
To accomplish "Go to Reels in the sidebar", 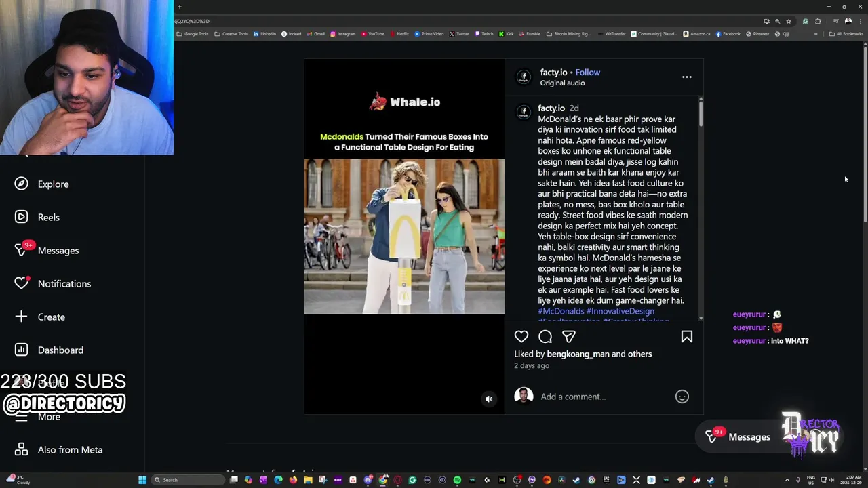I will (37, 217).
